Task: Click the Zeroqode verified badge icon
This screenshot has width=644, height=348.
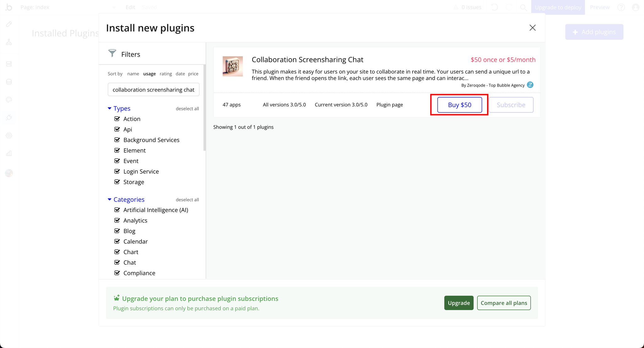Action: [530, 85]
